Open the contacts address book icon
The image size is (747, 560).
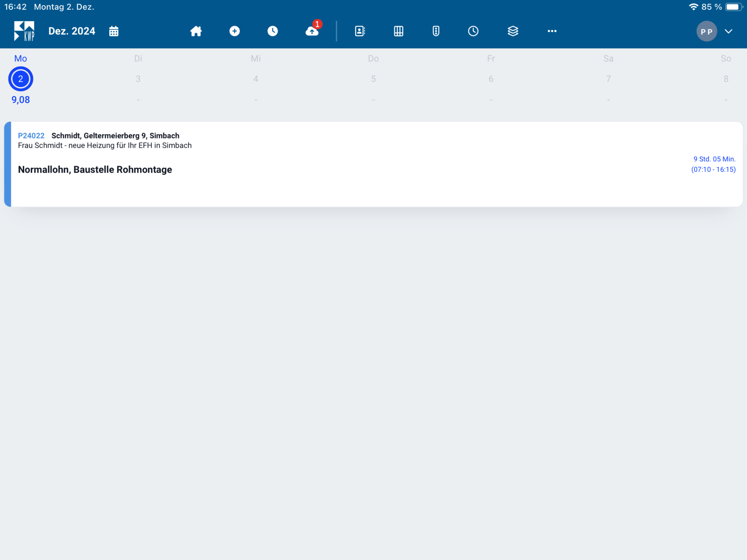(x=360, y=31)
